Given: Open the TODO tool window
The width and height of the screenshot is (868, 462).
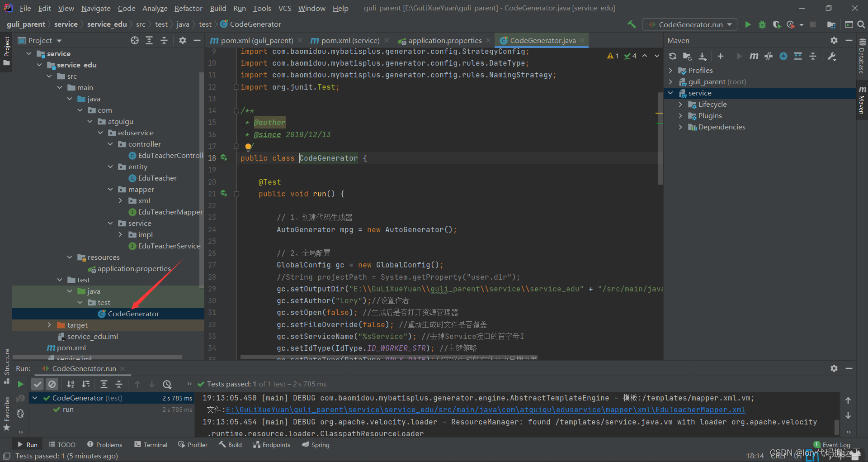Looking at the screenshot, I should [62, 445].
